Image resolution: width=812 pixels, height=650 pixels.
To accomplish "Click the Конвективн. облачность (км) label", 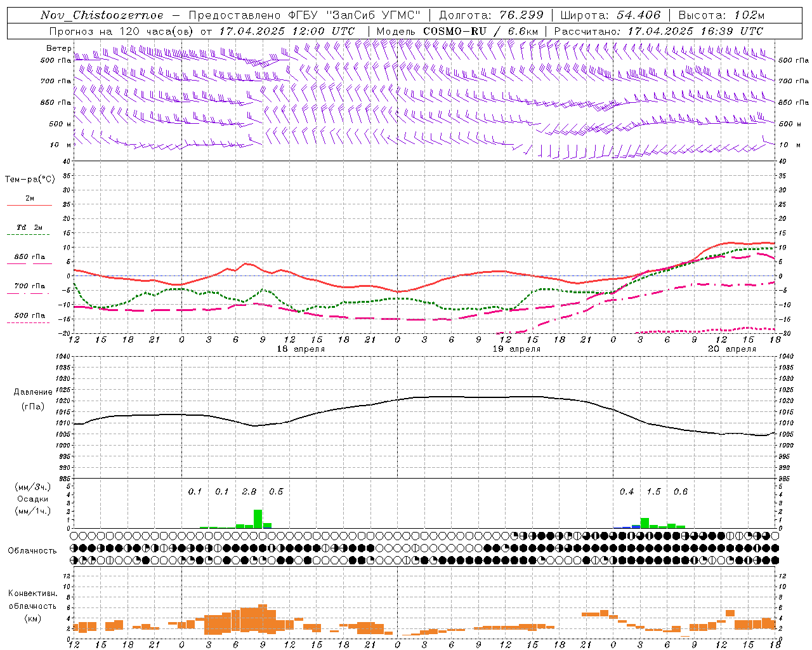I will pyautogui.click(x=32, y=606).
